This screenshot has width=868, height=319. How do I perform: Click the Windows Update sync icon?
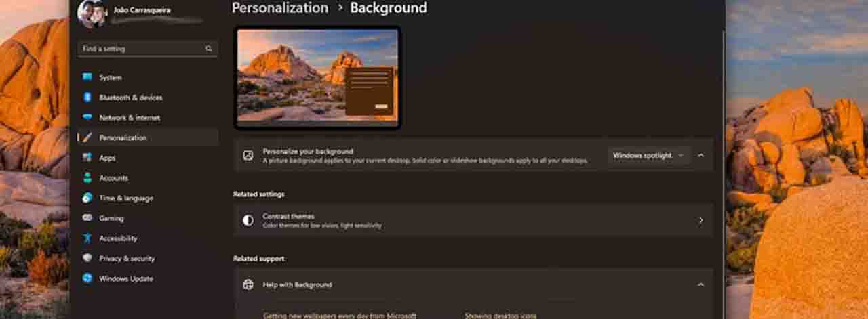tap(87, 278)
